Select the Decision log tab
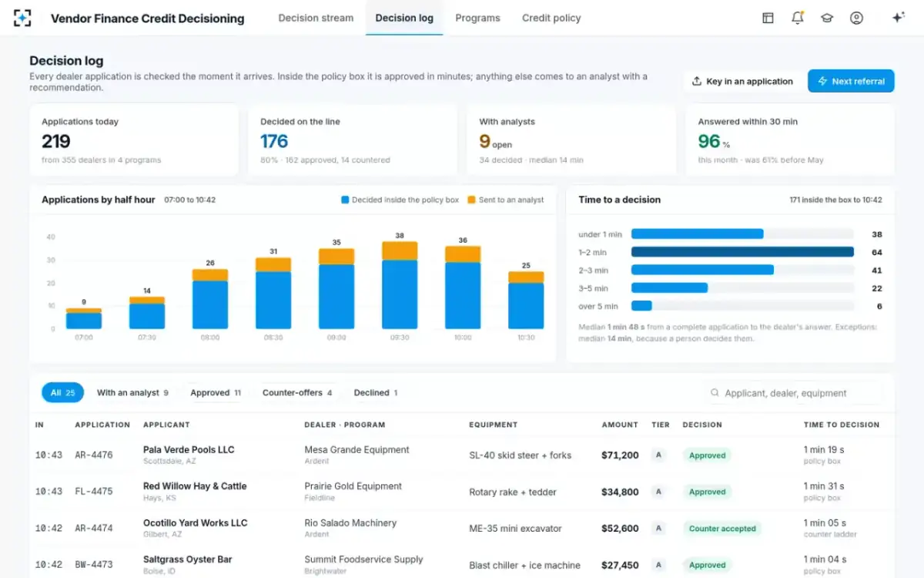Viewport: 924px width, 578px height. click(404, 18)
